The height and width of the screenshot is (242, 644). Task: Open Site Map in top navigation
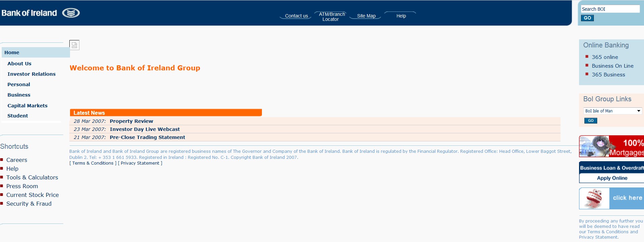tap(366, 16)
